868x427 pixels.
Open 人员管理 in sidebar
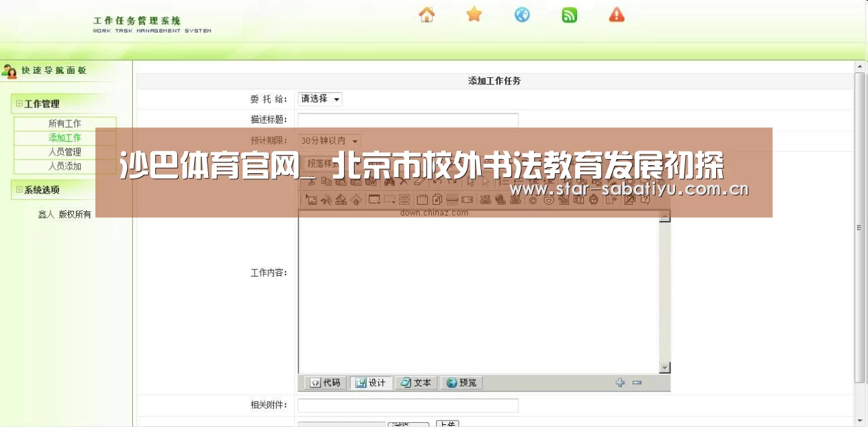tap(64, 152)
